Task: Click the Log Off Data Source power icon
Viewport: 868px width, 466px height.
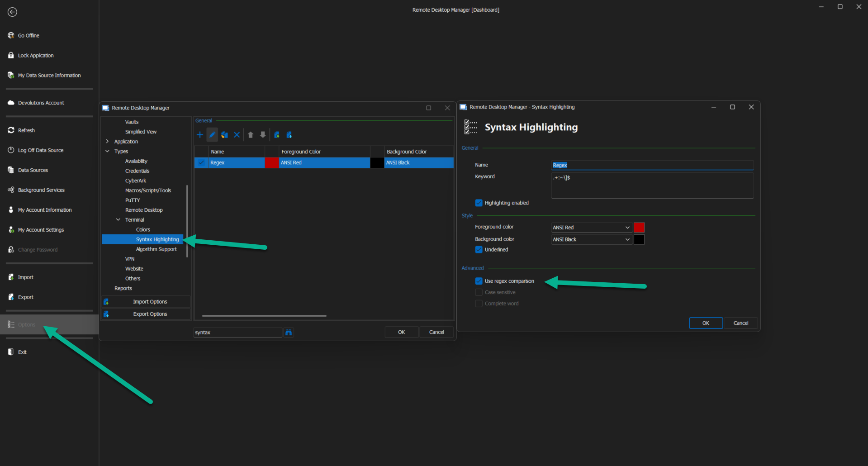Action: pyautogui.click(x=11, y=150)
